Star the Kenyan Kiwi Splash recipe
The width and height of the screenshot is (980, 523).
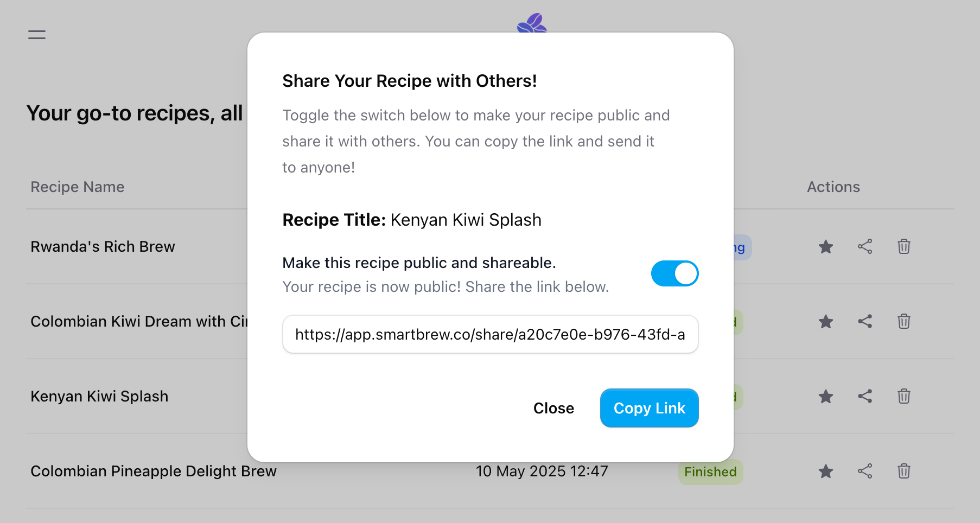point(825,397)
